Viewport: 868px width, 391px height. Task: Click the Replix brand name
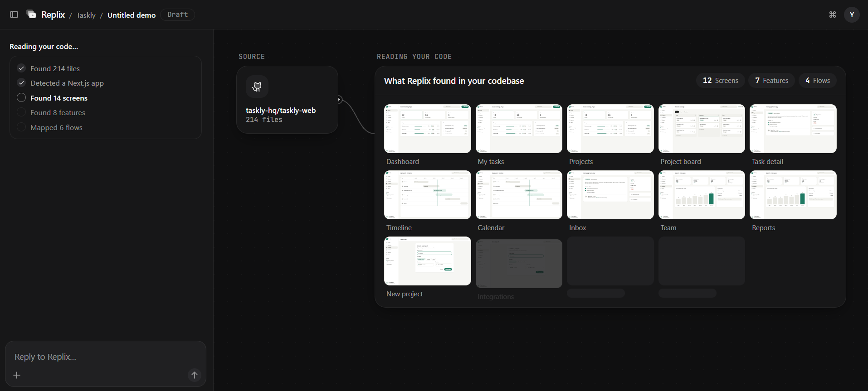pos(53,14)
